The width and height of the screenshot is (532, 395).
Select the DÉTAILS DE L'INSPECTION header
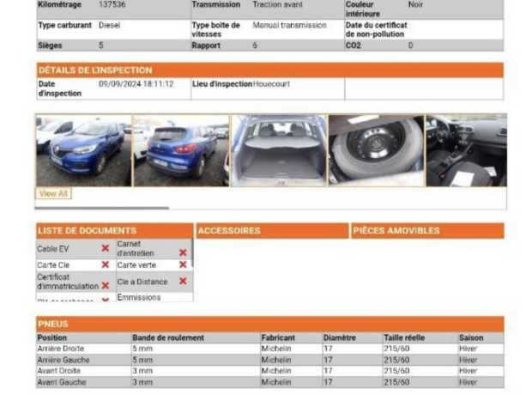click(x=269, y=70)
